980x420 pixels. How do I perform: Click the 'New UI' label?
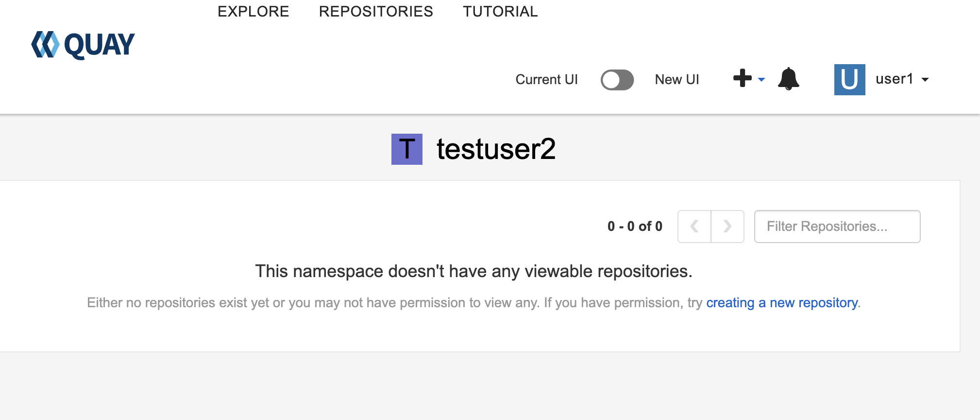[677, 80]
